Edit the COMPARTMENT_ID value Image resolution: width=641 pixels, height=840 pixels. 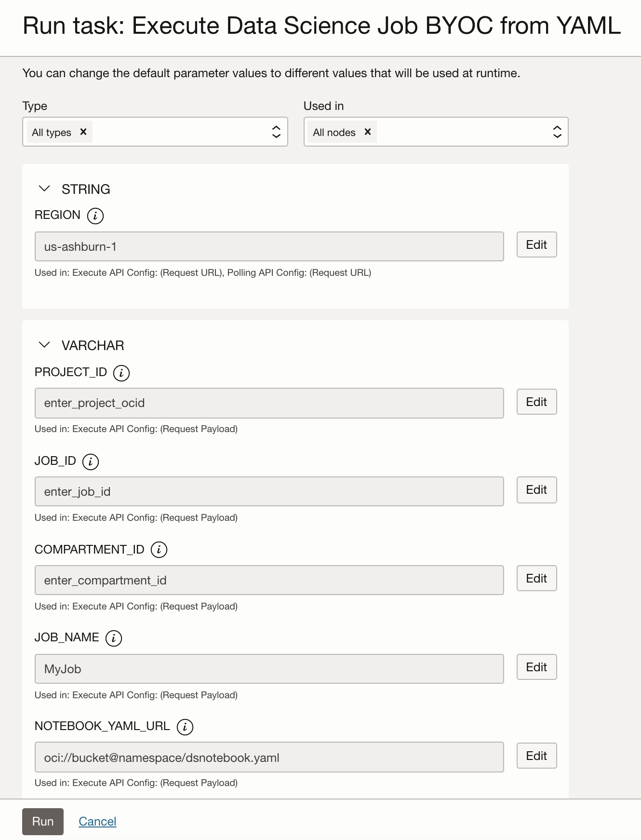[536, 579]
